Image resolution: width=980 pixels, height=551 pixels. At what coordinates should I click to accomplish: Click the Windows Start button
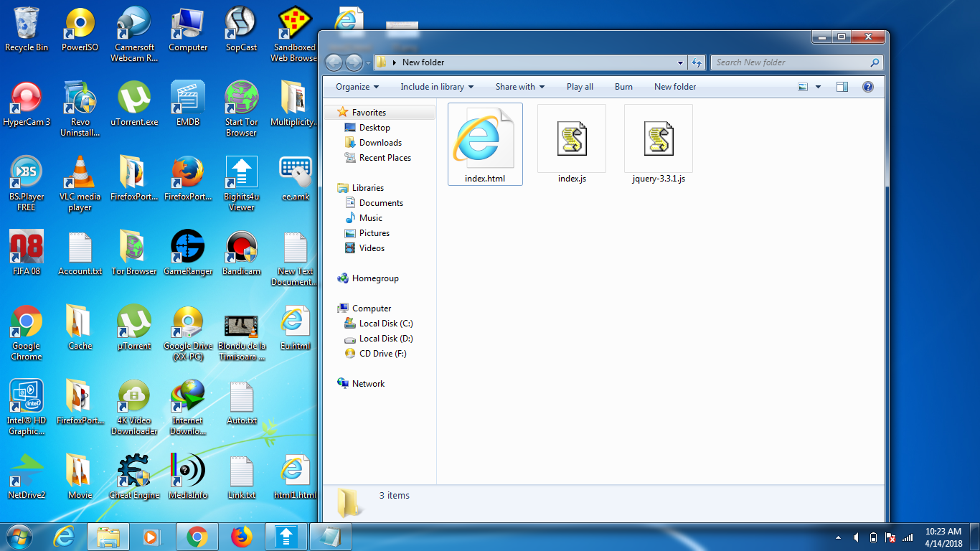tap(19, 537)
